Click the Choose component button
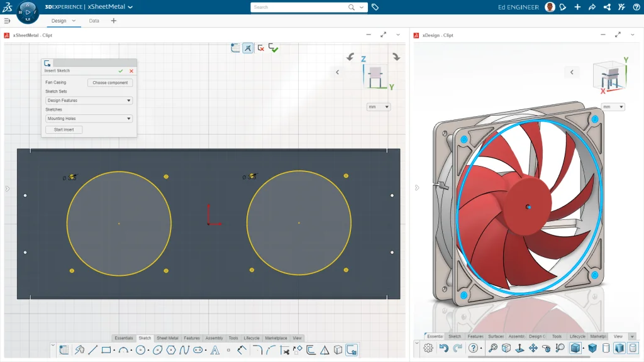644x362 pixels. pyautogui.click(x=110, y=83)
